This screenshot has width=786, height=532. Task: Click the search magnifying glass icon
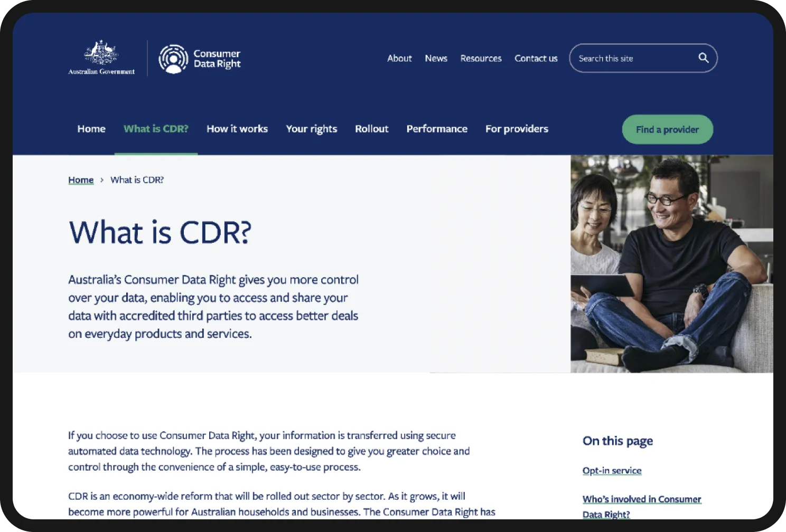coord(703,58)
